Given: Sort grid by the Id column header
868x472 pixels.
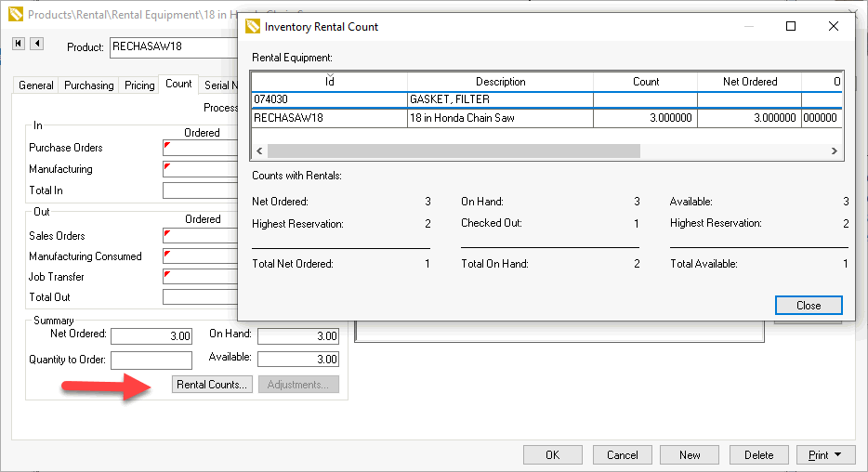Looking at the screenshot, I should tap(329, 82).
